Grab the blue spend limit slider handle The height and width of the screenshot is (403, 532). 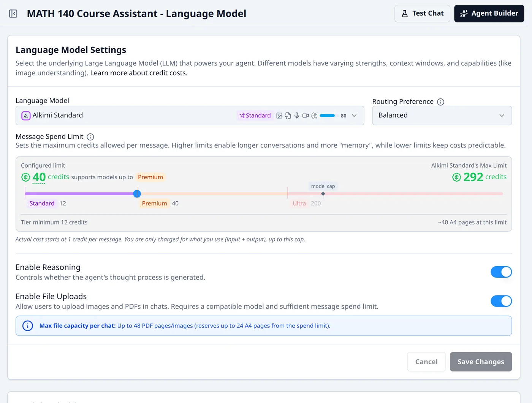pos(137,194)
